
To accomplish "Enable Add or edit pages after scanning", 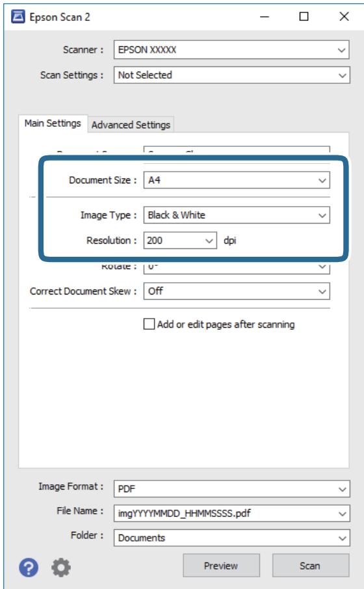I will pos(149,324).
